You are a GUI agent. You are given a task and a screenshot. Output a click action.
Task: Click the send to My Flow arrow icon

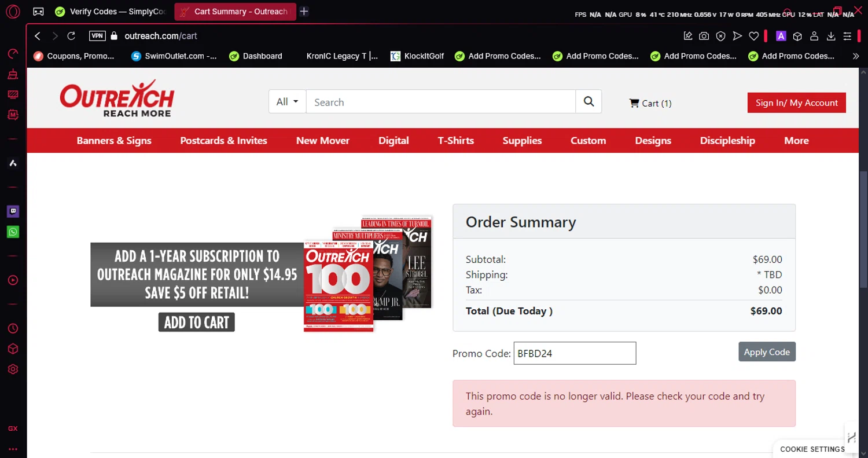click(x=737, y=36)
